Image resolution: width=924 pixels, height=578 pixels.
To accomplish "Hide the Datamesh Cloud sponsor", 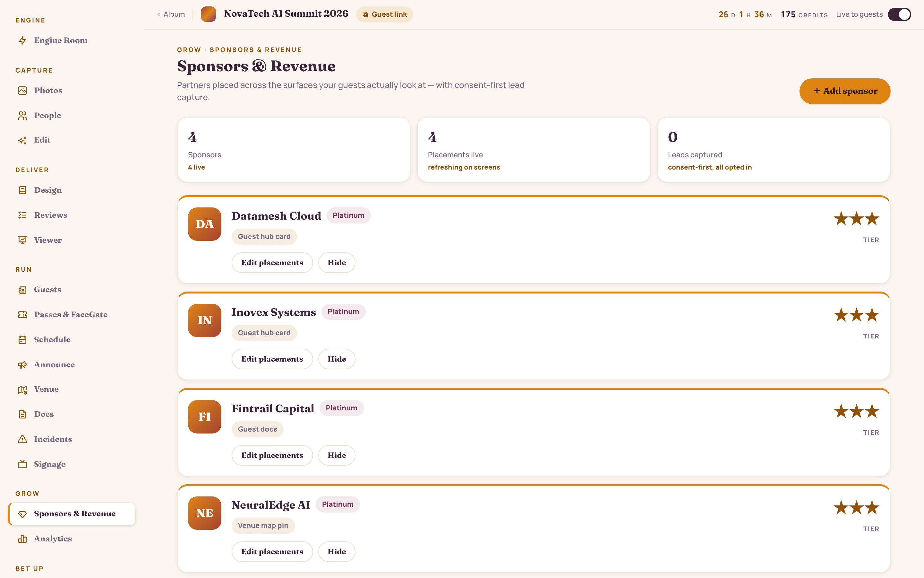I will (337, 263).
